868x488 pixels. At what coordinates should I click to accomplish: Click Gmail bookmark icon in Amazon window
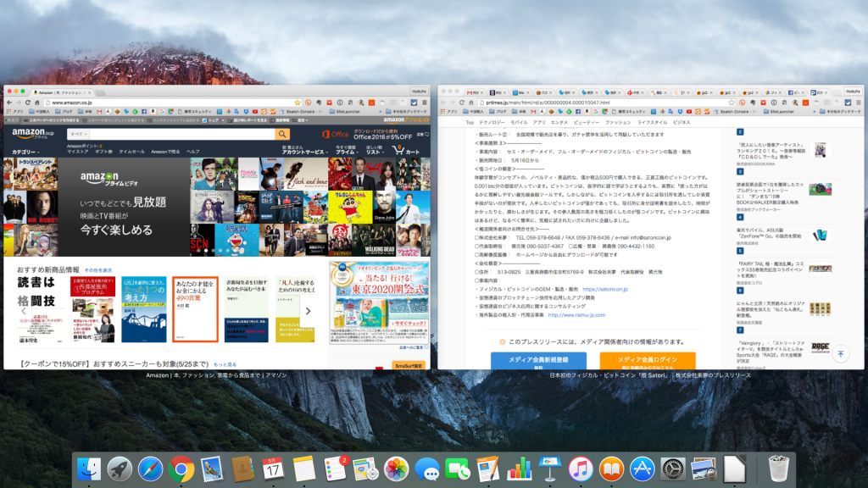pyautogui.click(x=99, y=111)
